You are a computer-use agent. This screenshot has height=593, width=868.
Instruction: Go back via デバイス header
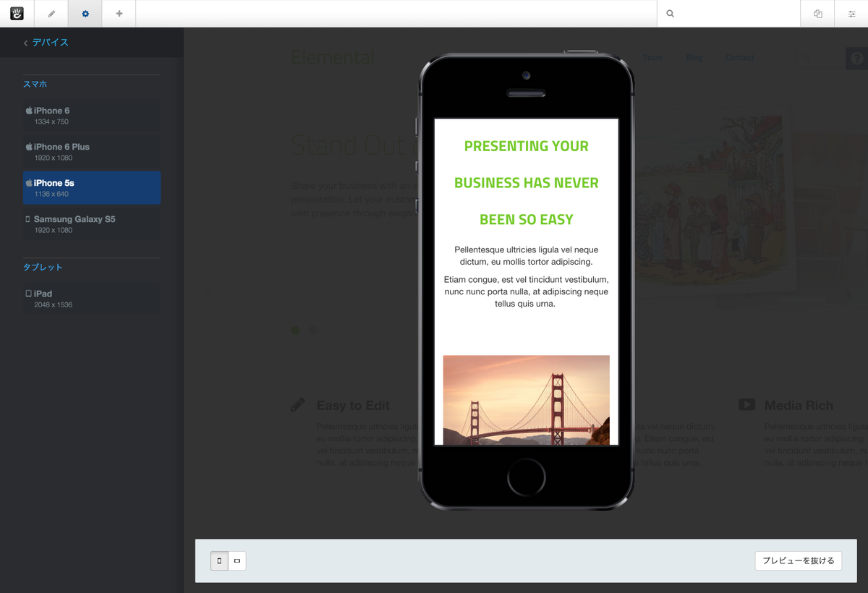point(46,43)
